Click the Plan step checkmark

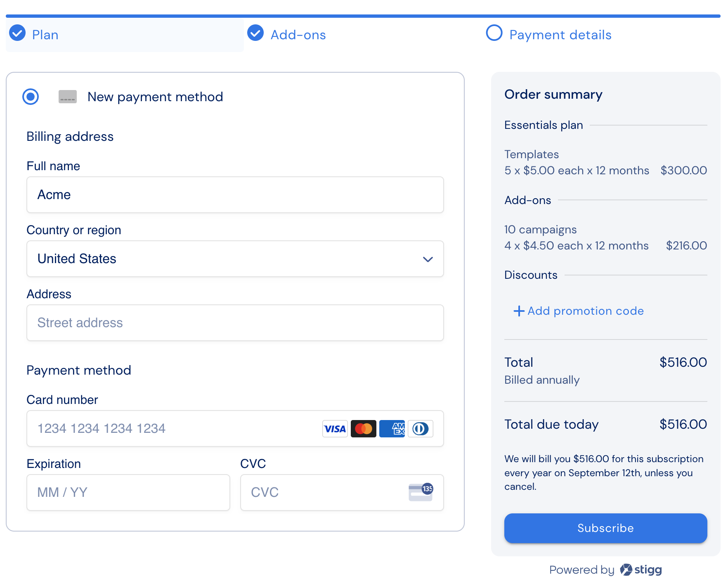point(17,33)
